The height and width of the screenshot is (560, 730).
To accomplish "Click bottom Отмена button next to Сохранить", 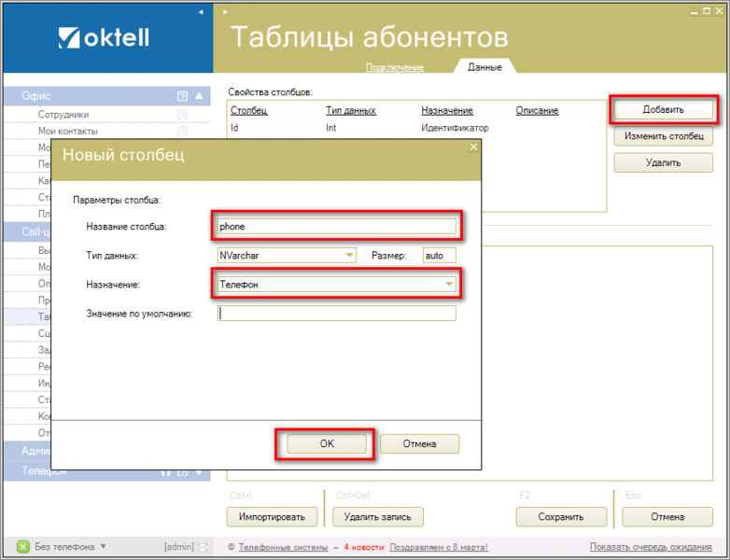I will pos(667,517).
